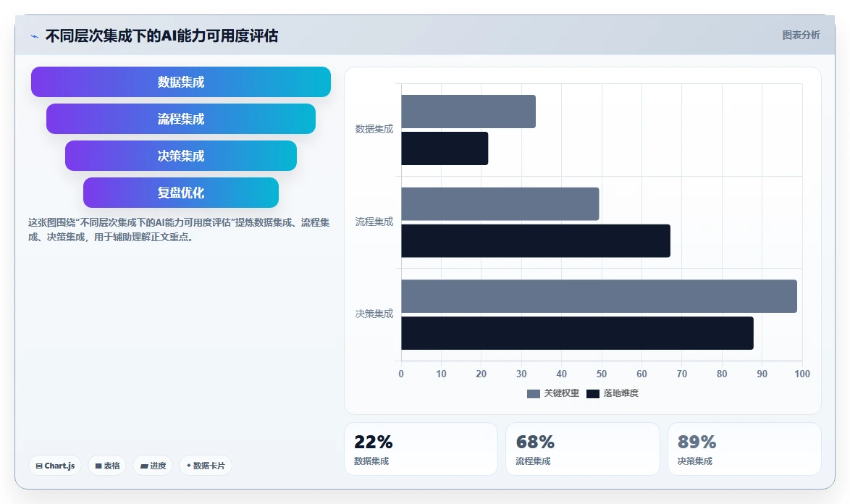Click the 关键权重 bar for 流程集成
The width and height of the screenshot is (850, 504).
500,203
